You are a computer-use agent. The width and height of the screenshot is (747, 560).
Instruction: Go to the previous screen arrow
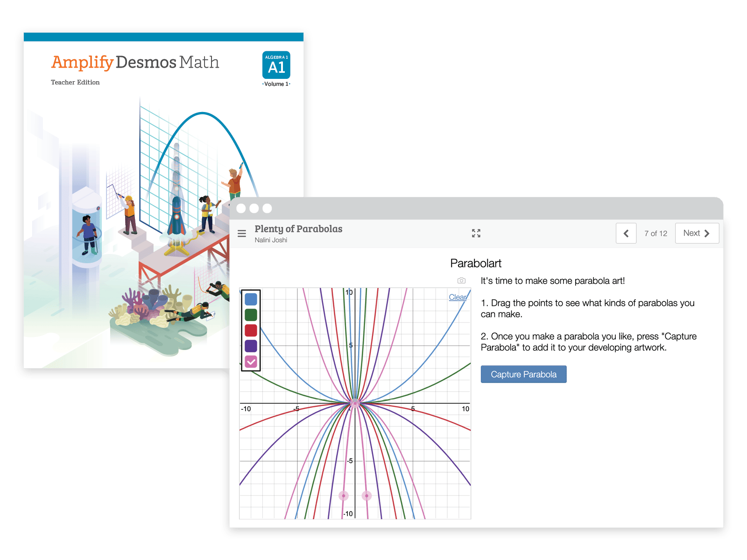point(626,233)
